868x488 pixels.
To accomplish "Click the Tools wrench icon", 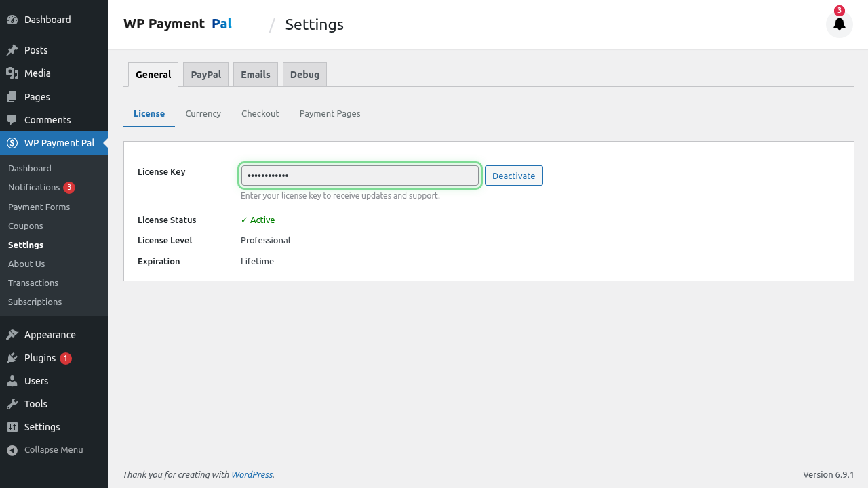I will point(12,404).
